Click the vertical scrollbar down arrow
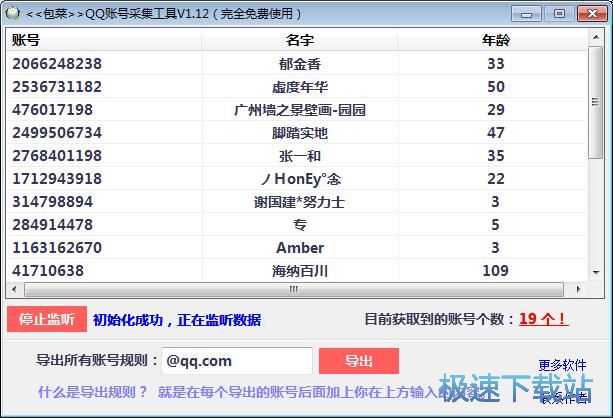The height and width of the screenshot is (418, 613). pyautogui.click(x=596, y=273)
